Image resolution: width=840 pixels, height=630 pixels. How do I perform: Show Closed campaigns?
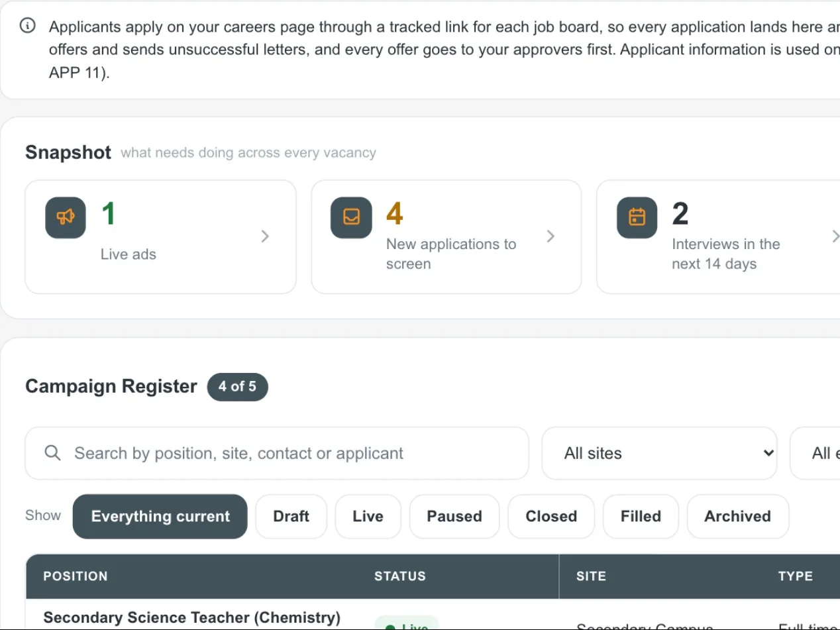(551, 516)
